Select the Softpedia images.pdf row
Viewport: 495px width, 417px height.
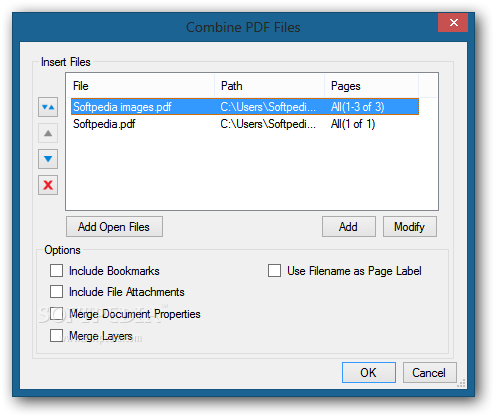[245, 107]
